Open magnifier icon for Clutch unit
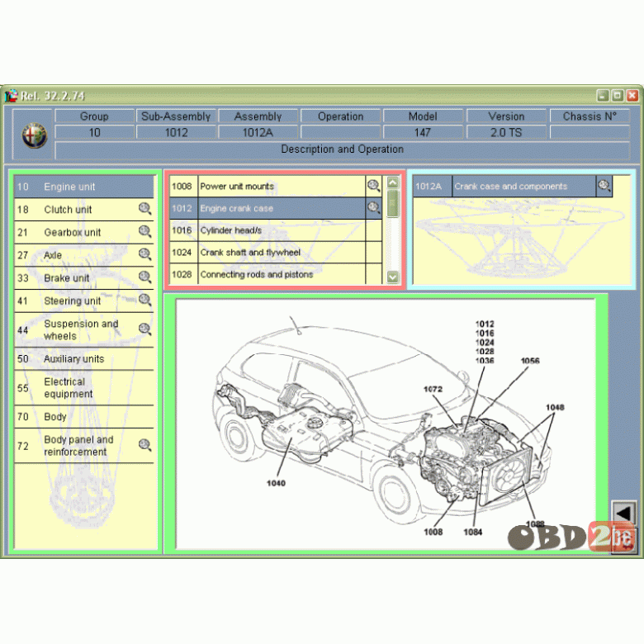644x644 pixels. pos(144,209)
